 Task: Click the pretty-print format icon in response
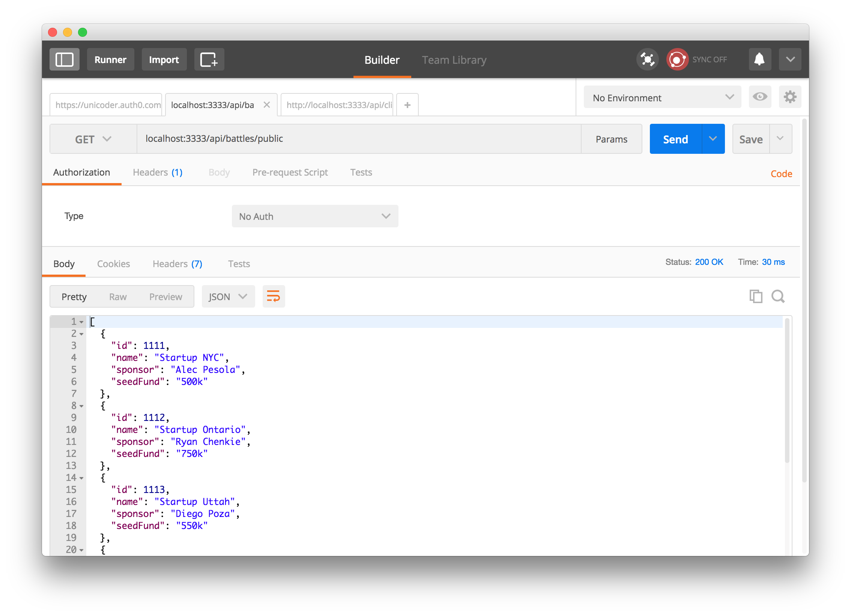pyautogui.click(x=274, y=296)
